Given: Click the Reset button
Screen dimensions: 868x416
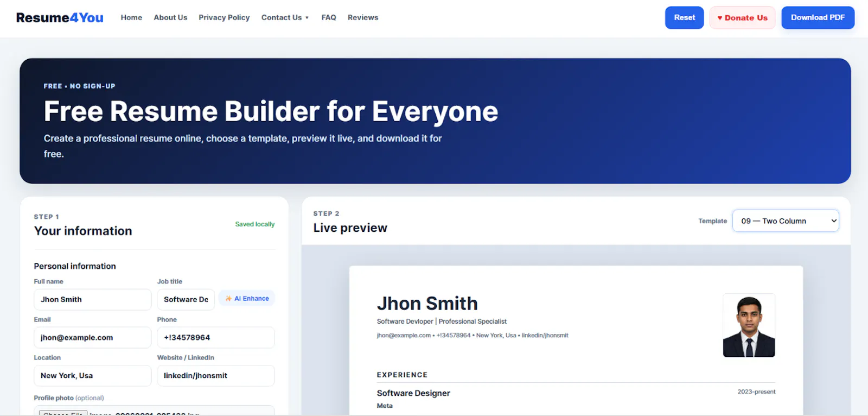Looking at the screenshot, I should (x=685, y=17).
